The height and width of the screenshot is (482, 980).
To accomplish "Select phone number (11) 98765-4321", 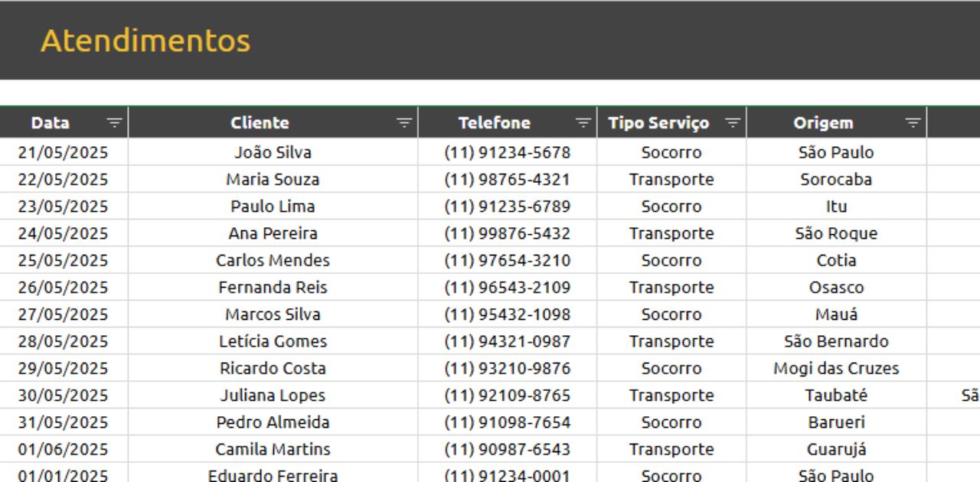I will (x=507, y=180).
